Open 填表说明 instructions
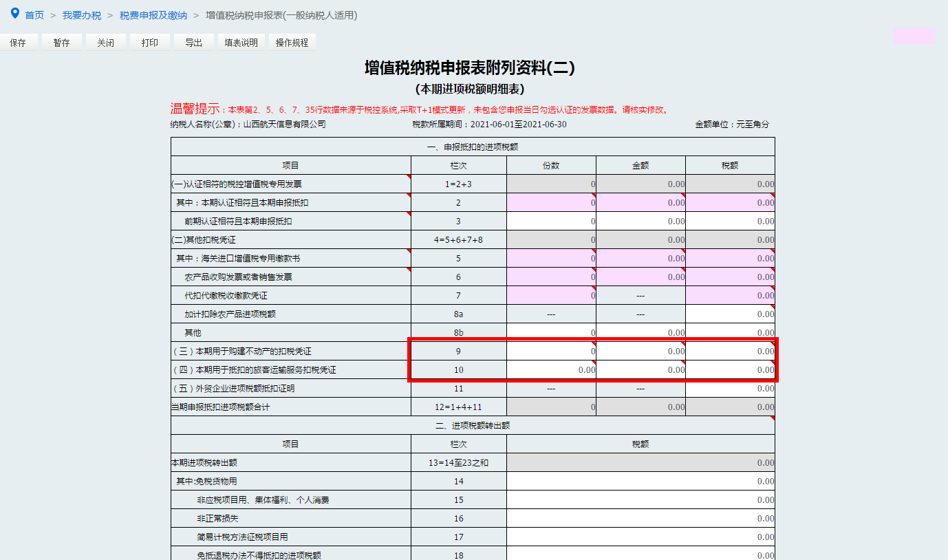 coord(241,43)
